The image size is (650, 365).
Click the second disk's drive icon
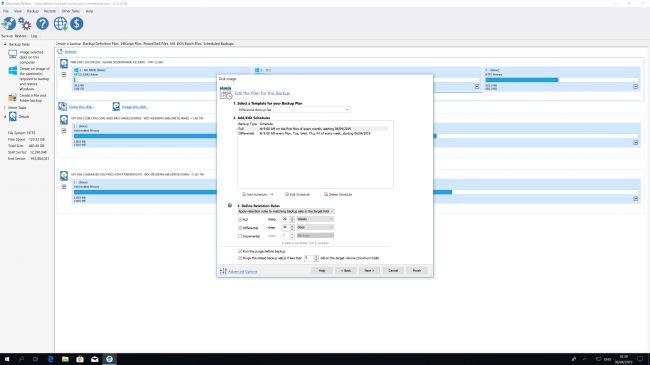point(63,120)
